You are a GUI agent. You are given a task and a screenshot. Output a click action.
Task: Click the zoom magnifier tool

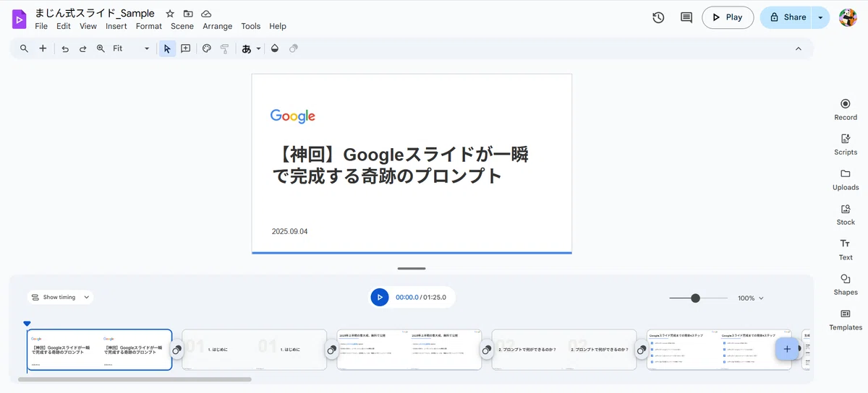[x=101, y=48]
